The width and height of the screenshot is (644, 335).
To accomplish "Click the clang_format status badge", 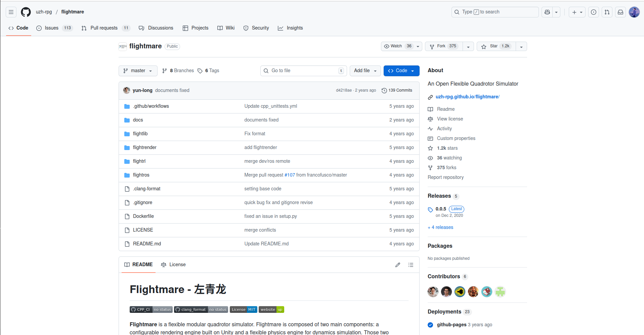I will point(201,309).
